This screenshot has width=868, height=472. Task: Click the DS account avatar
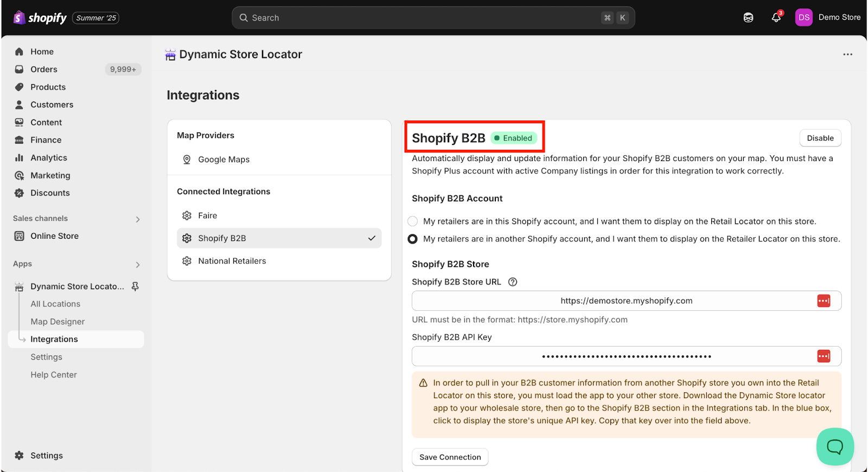click(803, 17)
